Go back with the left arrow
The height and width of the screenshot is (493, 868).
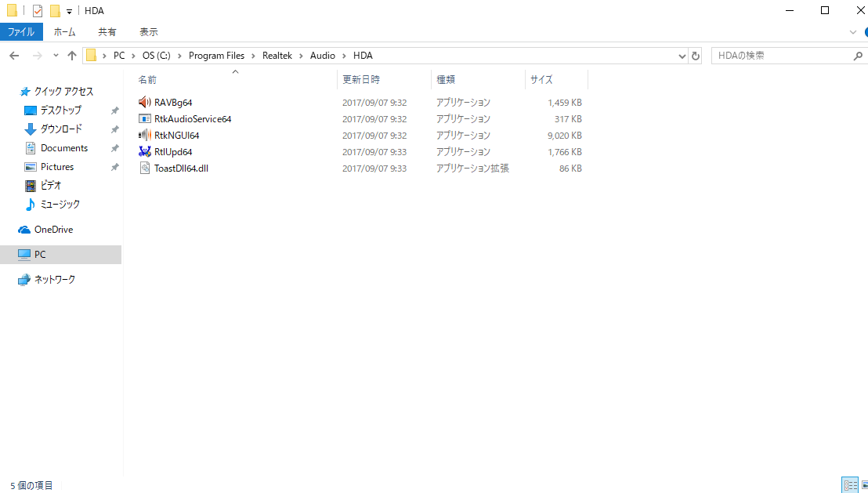click(14, 56)
